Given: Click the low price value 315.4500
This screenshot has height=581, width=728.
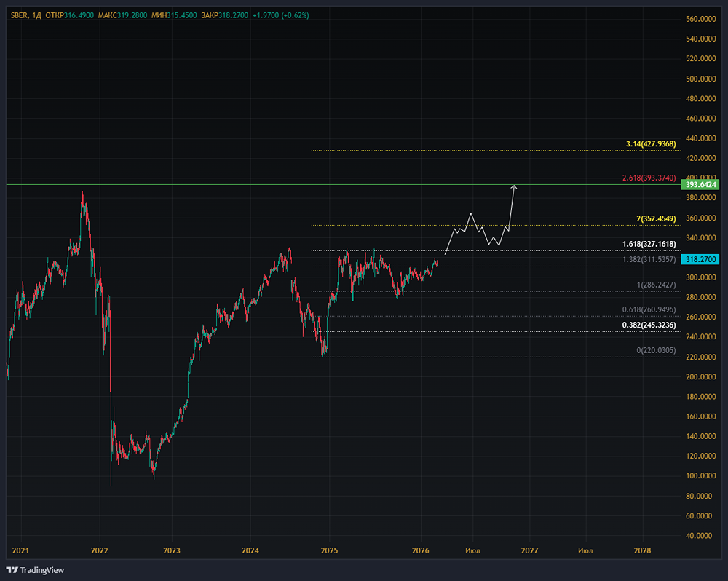Looking at the screenshot, I should 182,15.
